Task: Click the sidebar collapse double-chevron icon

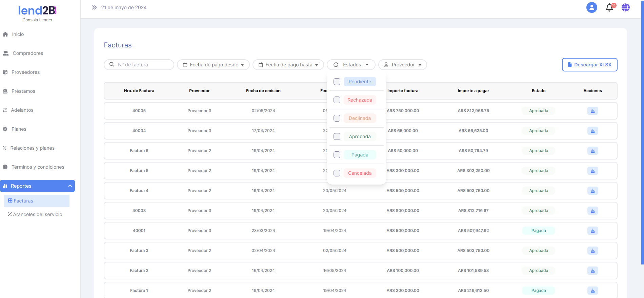Action: tap(94, 7)
